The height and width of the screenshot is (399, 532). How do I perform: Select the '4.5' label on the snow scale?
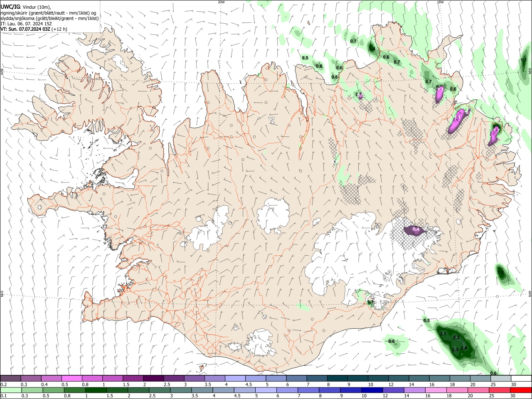click(x=249, y=384)
